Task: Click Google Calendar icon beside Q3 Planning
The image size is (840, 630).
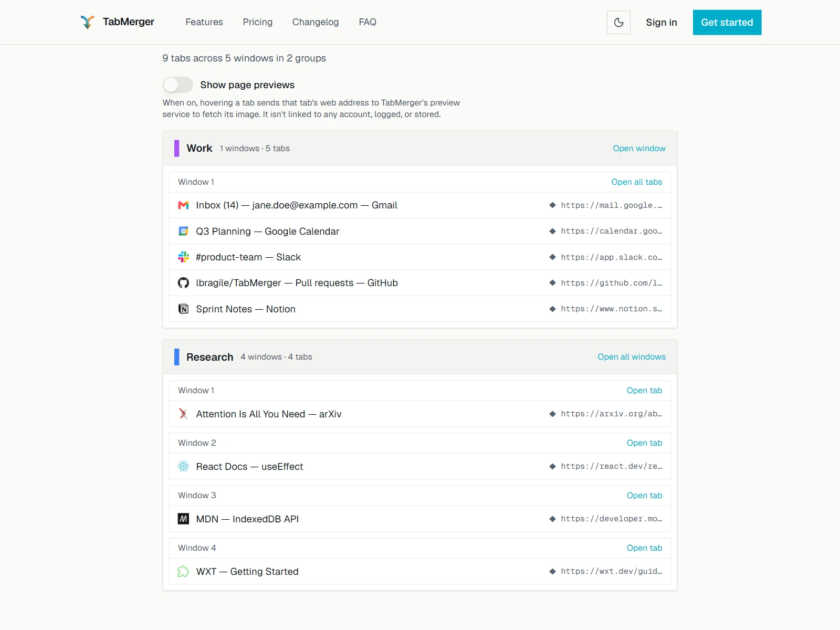Action: point(183,231)
